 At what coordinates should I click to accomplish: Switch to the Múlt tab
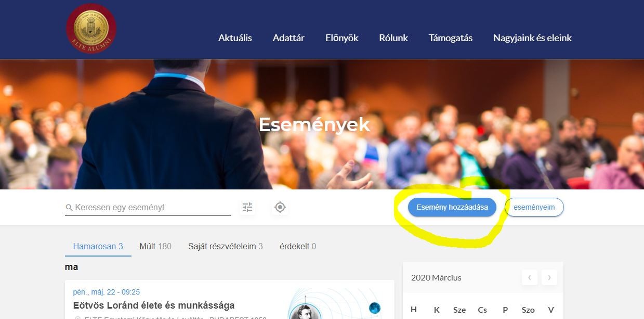[x=155, y=247]
